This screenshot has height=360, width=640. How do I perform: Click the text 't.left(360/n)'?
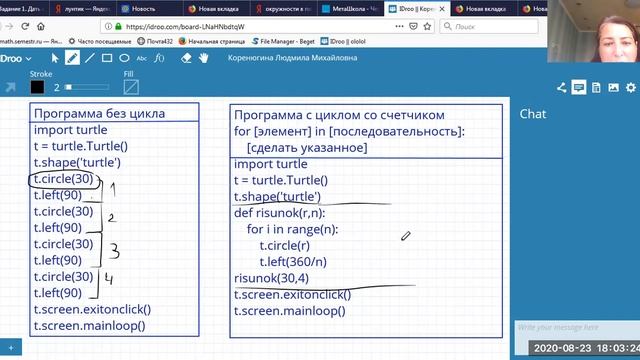click(293, 262)
